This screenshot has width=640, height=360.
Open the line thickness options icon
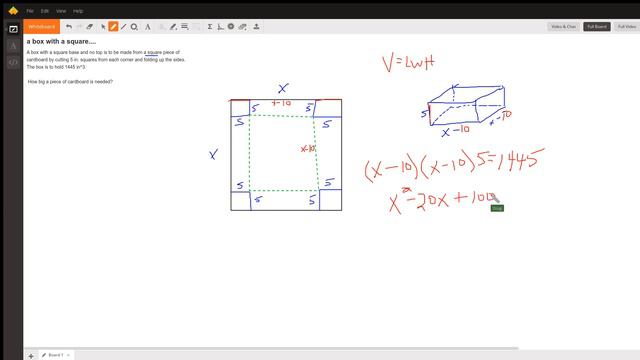click(x=184, y=27)
